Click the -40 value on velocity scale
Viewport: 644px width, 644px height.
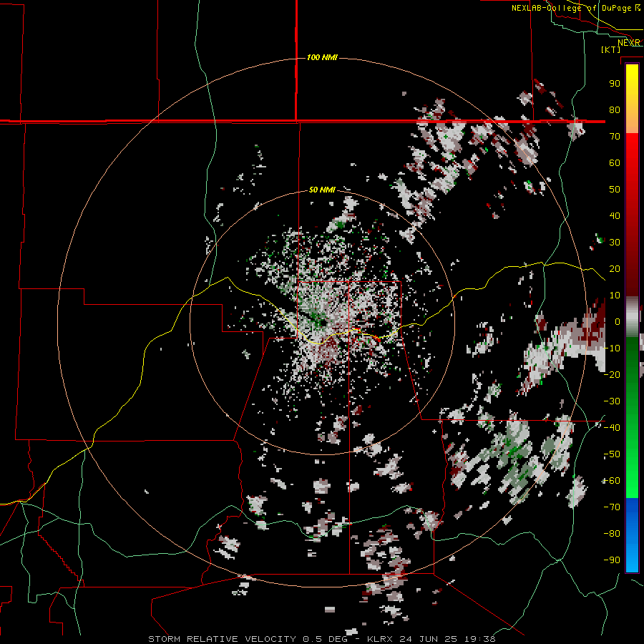click(613, 428)
